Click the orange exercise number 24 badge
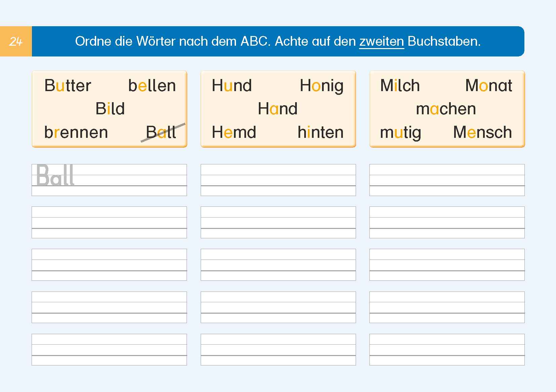Image resolution: width=556 pixels, height=392 pixels. [16, 41]
